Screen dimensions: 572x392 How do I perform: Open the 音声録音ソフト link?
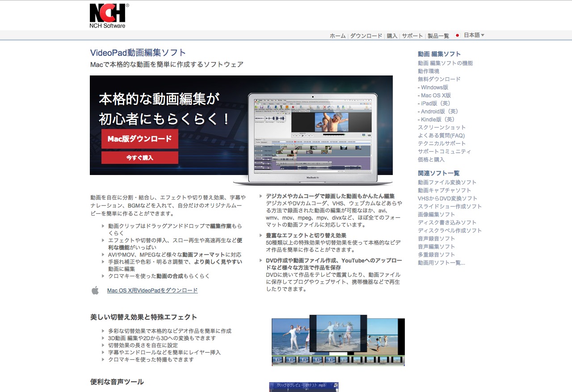click(x=436, y=239)
